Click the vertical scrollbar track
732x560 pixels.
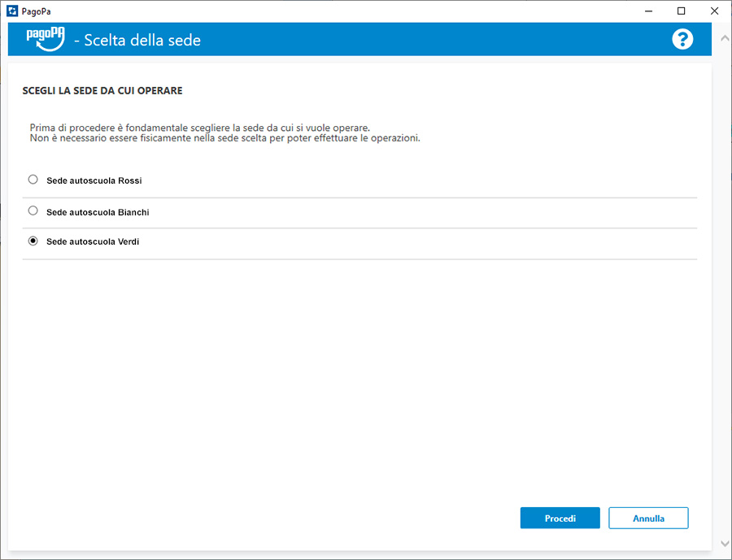point(724,284)
